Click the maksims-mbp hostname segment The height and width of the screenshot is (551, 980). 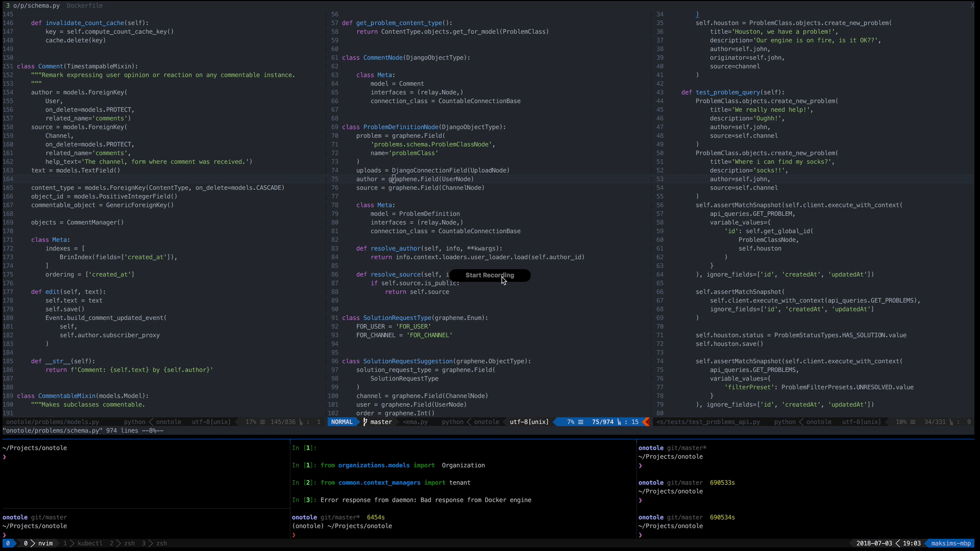950,543
